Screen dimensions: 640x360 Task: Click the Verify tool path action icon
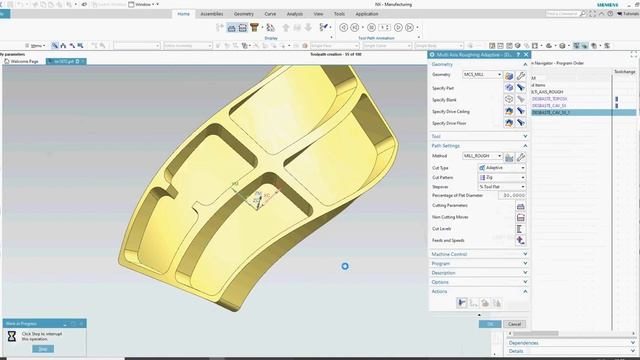pos(485,303)
